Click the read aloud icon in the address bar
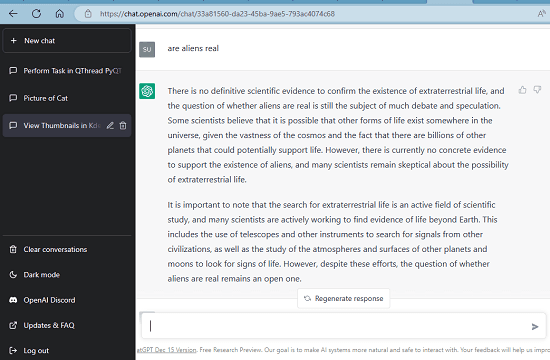 541,14
